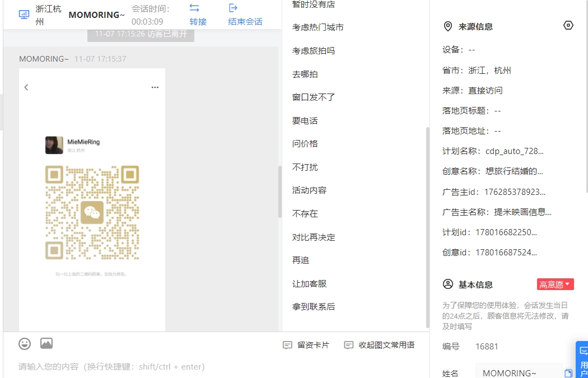
Task: Click the quick phrases panel scrollbar
Action: coord(428,227)
